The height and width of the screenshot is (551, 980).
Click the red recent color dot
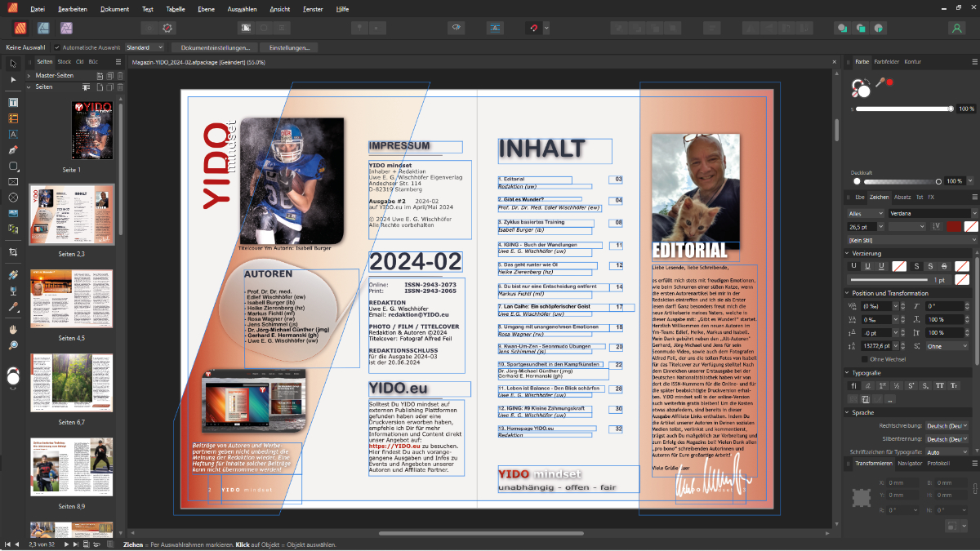coord(889,82)
